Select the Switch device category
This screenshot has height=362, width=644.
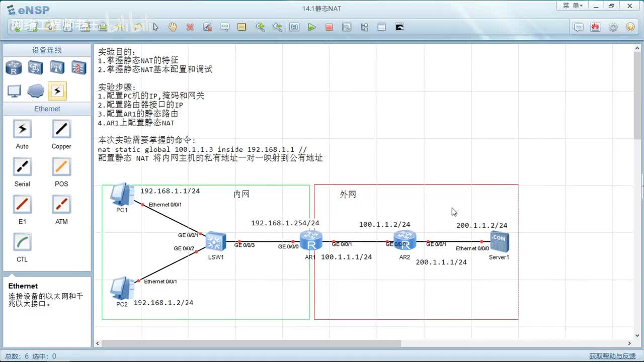click(x=35, y=67)
